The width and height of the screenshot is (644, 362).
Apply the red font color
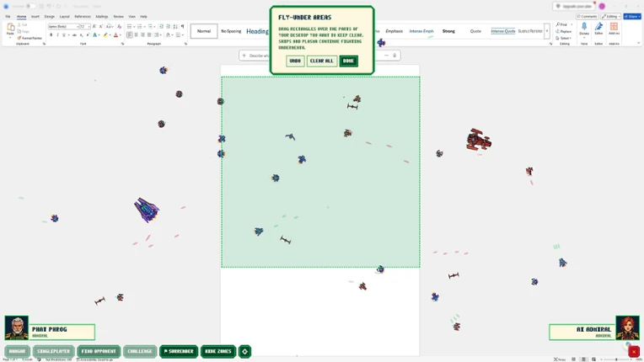[115, 35]
